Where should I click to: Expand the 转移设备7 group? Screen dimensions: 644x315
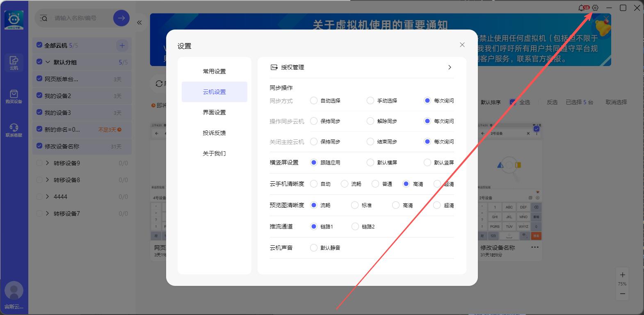pyautogui.click(x=48, y=213)
